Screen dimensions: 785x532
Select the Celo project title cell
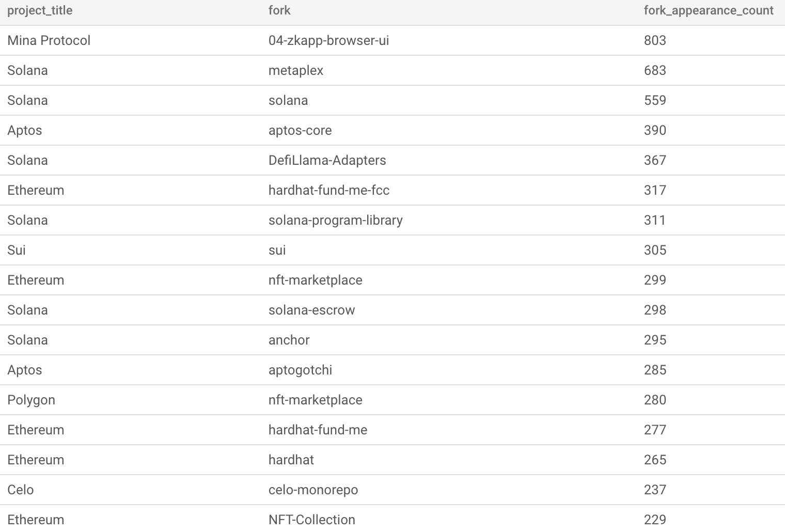pos(21,490)
